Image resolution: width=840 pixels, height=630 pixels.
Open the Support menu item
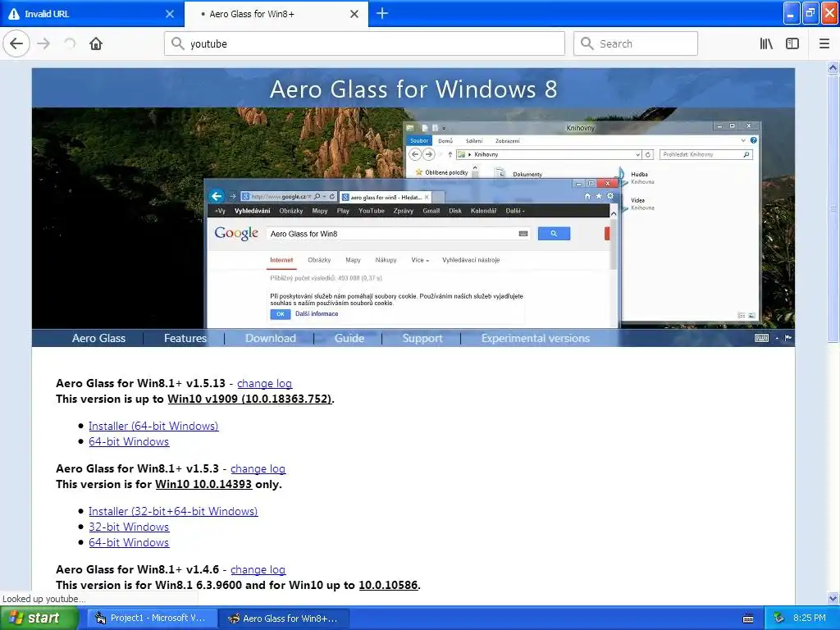[x=422, y=338]
